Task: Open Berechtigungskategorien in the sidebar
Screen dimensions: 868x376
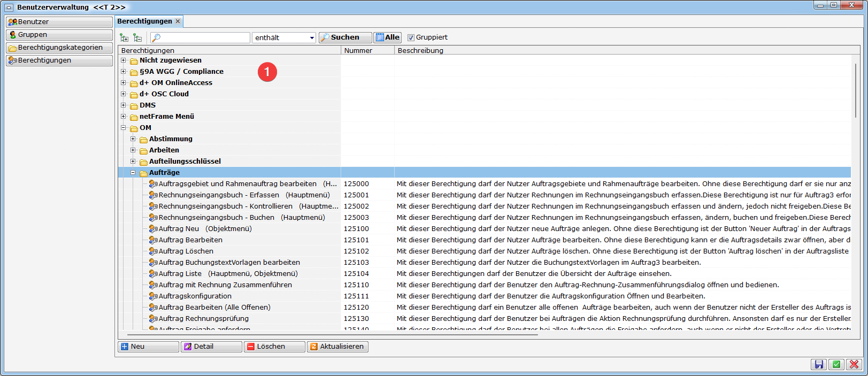Action: click(59, 48)
